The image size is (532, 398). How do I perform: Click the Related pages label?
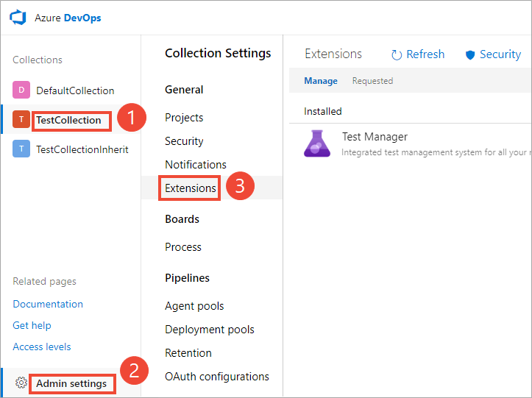pyautogui.click(x=44, y=282)
